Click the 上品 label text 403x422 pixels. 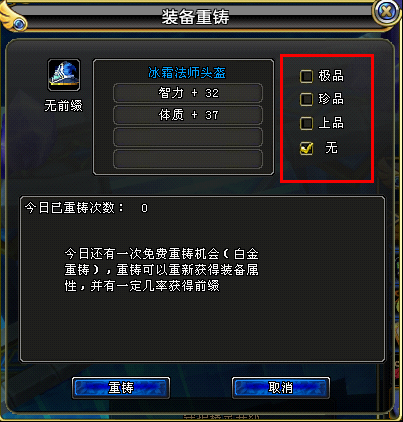pos(331,123)
